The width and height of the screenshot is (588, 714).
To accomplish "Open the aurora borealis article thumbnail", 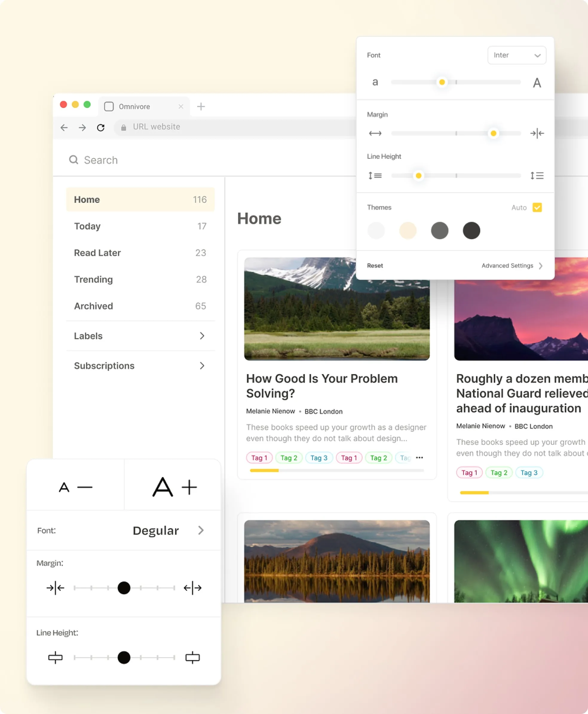I will [x=521, y=561].
